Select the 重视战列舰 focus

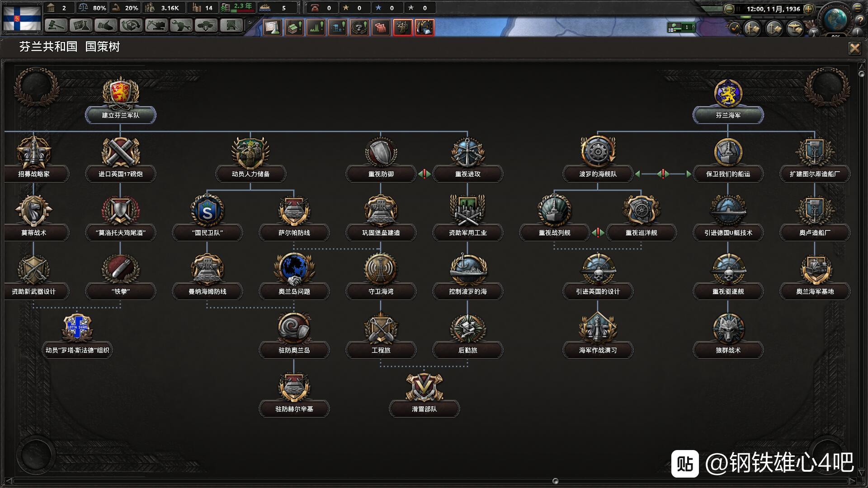tap(554, 218)
